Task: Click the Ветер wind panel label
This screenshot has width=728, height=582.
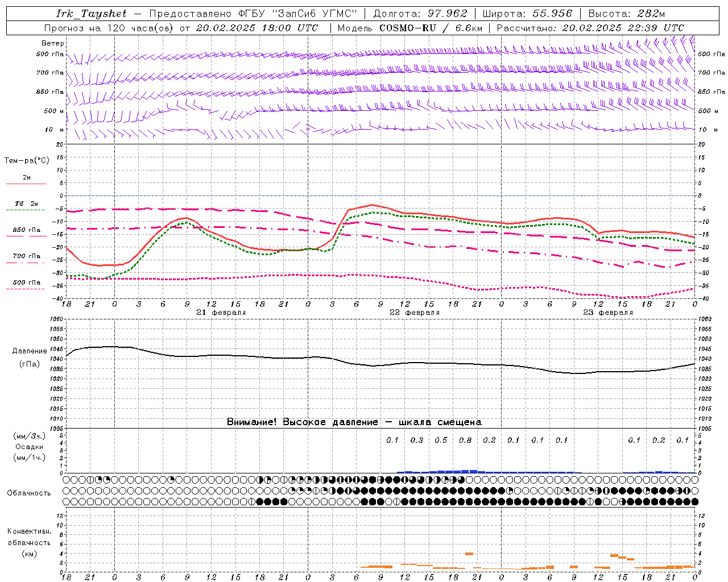Action: tap(53, 43)
